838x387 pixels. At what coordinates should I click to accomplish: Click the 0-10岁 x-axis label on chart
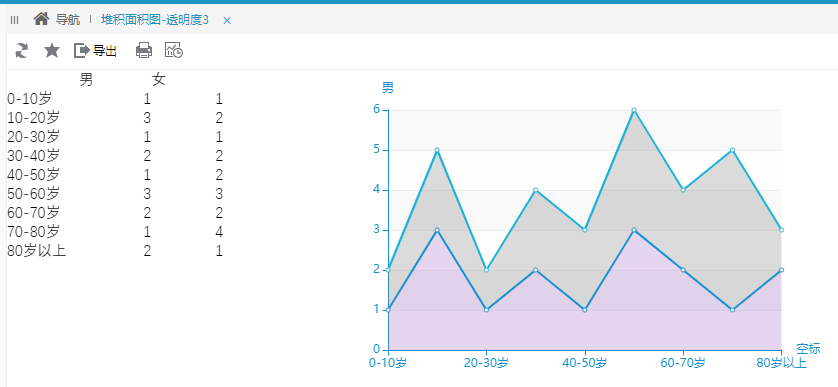point(388,363)
